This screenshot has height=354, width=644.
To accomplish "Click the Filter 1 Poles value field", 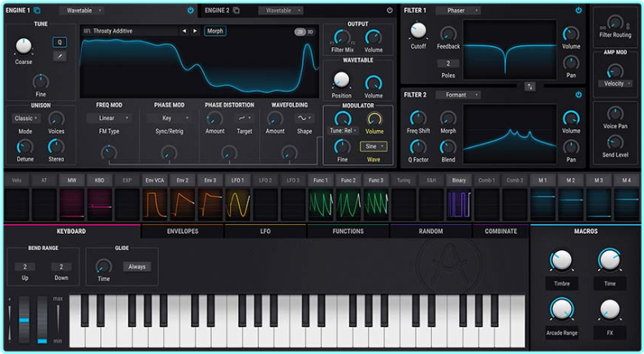I will (x=448, y=63).
